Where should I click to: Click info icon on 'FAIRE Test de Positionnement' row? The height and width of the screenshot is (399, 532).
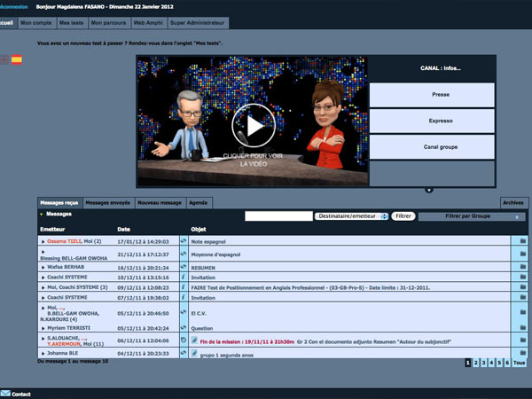184,287
